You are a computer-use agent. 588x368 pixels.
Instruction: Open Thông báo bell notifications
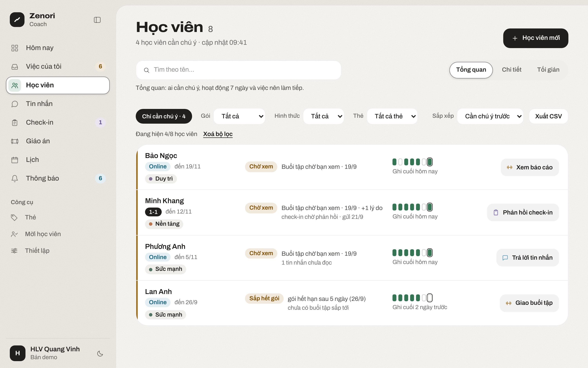[x=58, y=178]
